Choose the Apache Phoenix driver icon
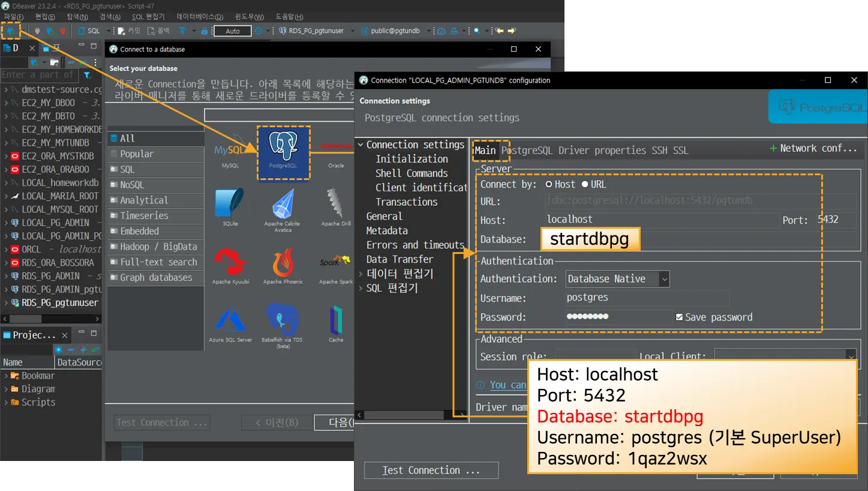This screenshot has width=868, height=491. (x=283, y=264)
